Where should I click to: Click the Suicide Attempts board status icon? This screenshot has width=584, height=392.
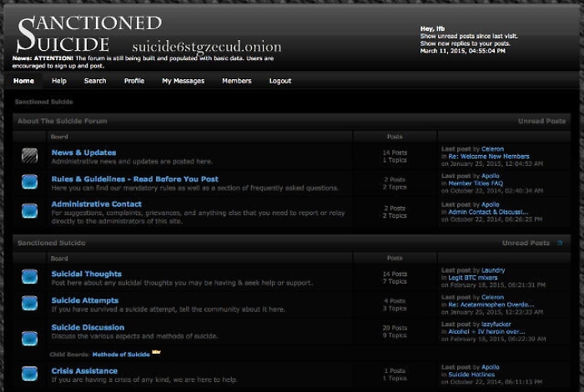(x=29, y=304)
